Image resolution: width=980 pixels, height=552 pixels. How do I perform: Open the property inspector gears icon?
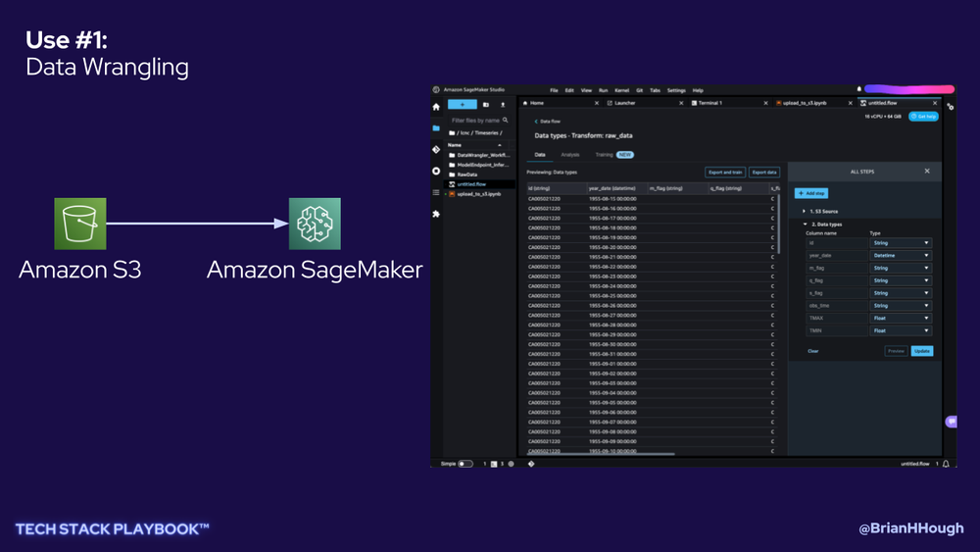tap(950, 107)
